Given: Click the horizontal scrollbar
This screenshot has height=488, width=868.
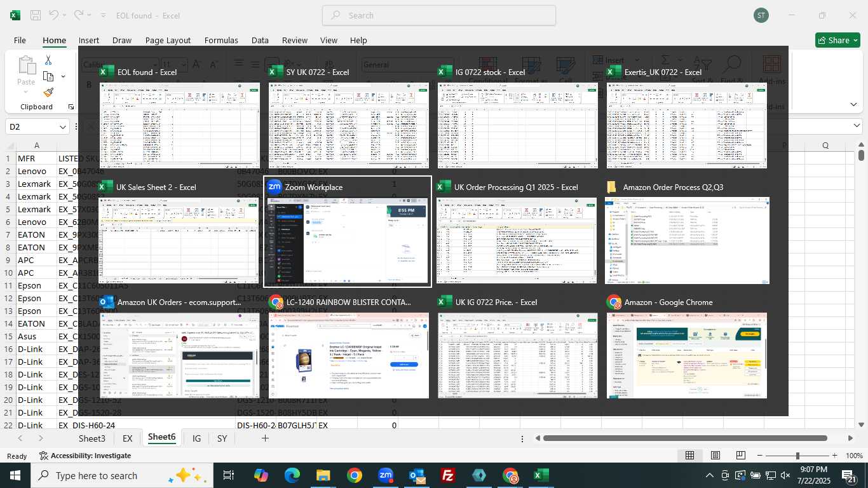Looking at the screenshot, I should coord(686,438).
